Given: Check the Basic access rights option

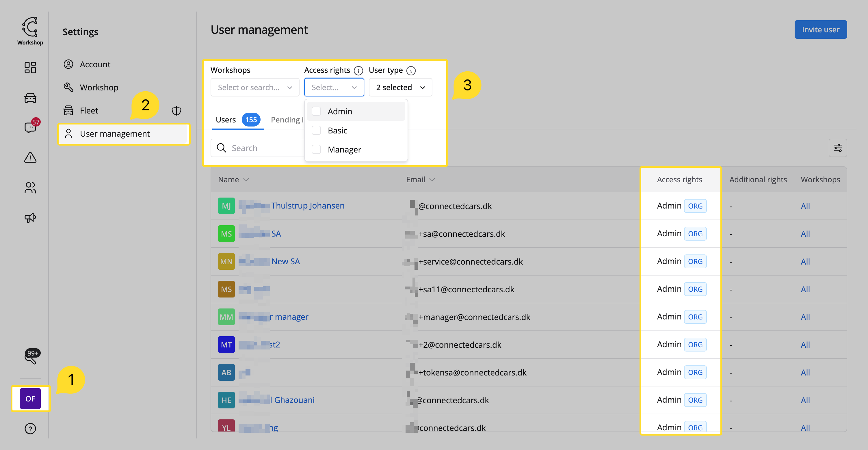Looking at the screenshot, I should tap(316, 130).
